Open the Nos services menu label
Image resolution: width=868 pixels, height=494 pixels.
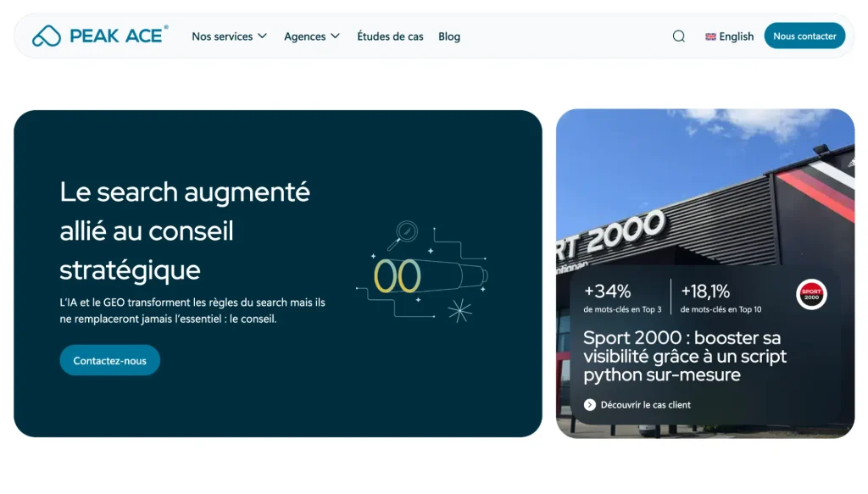[222, 36]
